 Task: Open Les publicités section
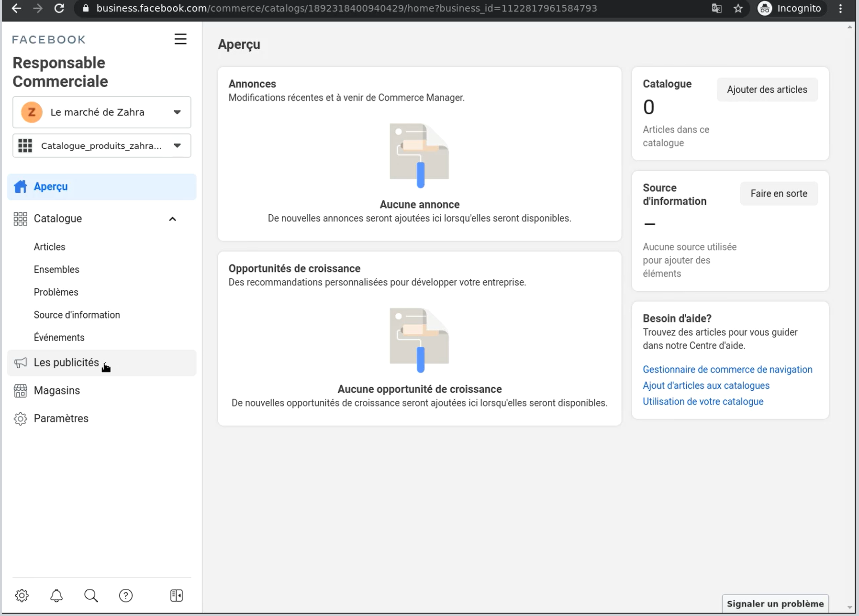tap(102, 363)
